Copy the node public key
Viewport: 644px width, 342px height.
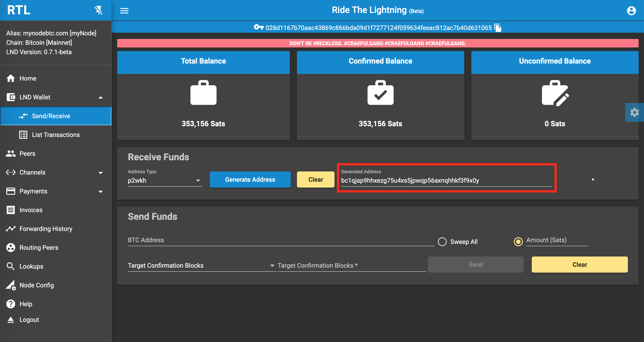click(x=498, y=28)
